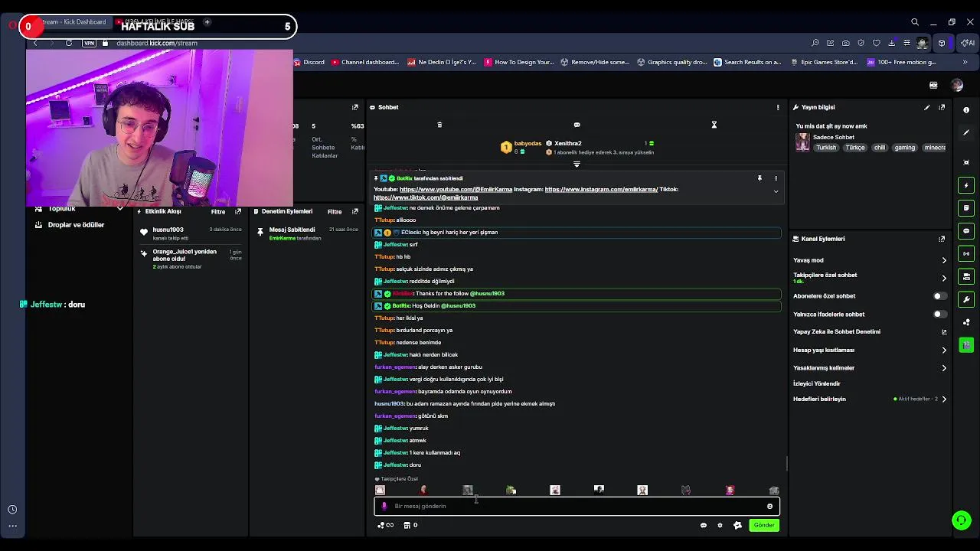Open chat settings gear icon next to Gönder
Screen dimensions: 980x551
720,525
